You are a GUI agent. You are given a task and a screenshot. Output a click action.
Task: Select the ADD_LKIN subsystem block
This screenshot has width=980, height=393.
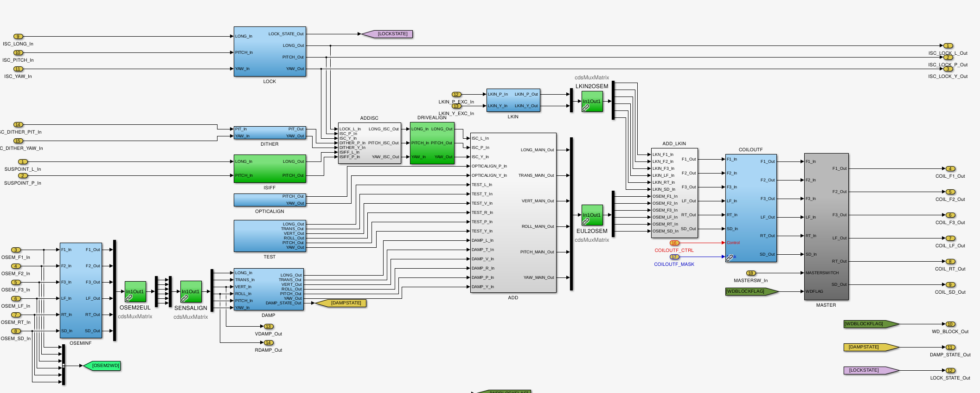coord(674,193)
